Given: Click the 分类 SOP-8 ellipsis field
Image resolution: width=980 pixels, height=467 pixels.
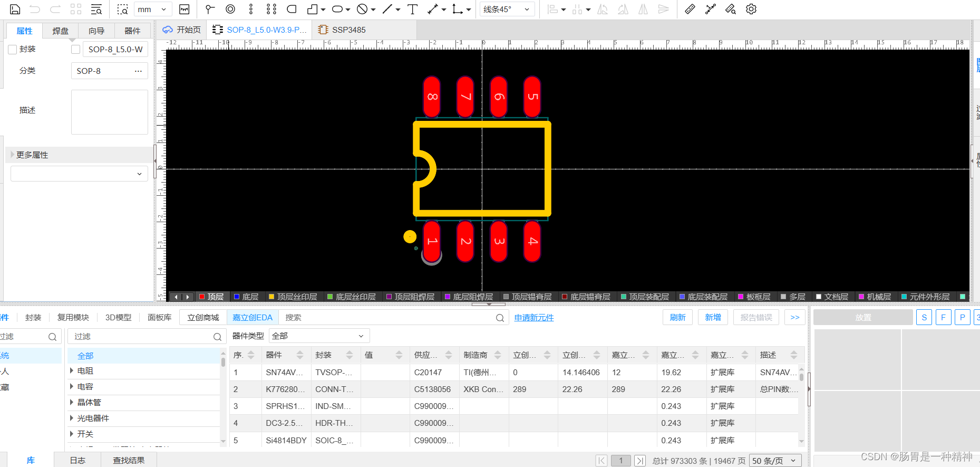Looking at the screenshot, I should tap(110, 71).
